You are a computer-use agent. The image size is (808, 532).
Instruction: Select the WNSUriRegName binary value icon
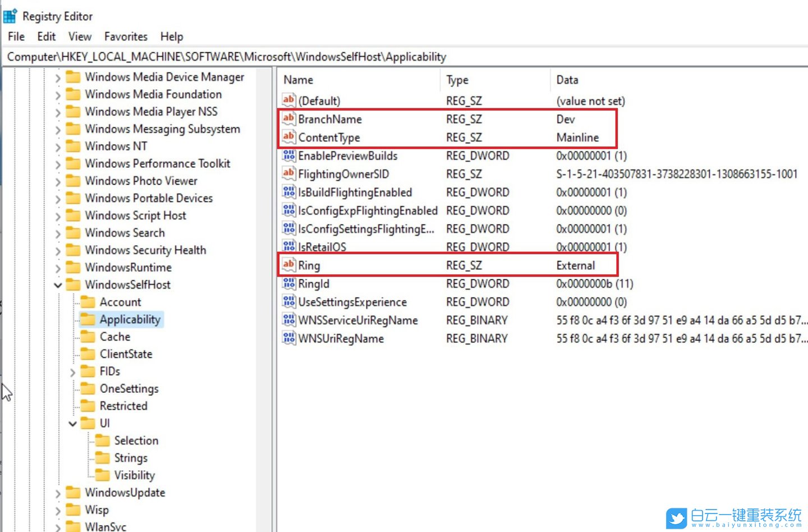[288, 338]
